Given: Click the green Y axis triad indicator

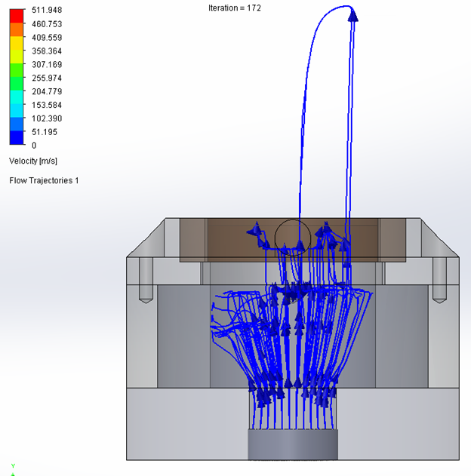Looking at the screenshot, I should [x=12, y=466].
